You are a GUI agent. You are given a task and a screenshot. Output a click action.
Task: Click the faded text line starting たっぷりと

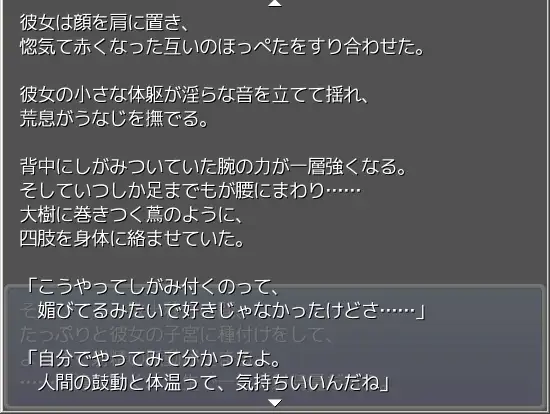pyautogui.click(x=175, y=335)
